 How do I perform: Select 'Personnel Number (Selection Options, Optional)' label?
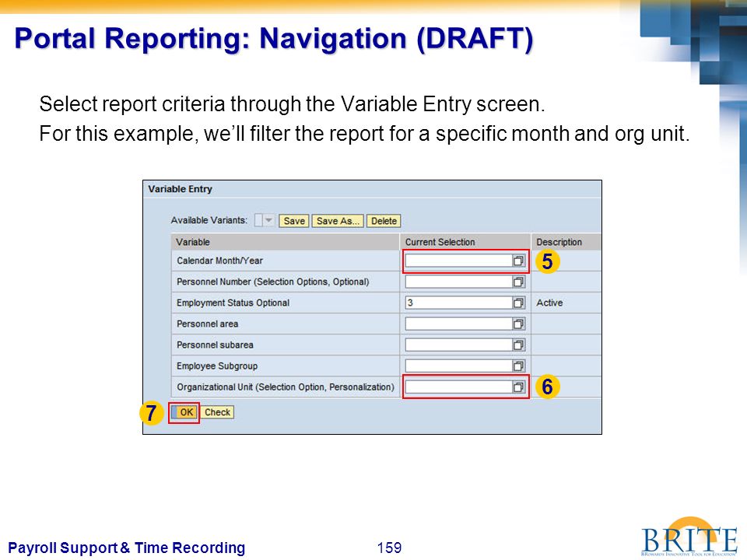[273, 282]
